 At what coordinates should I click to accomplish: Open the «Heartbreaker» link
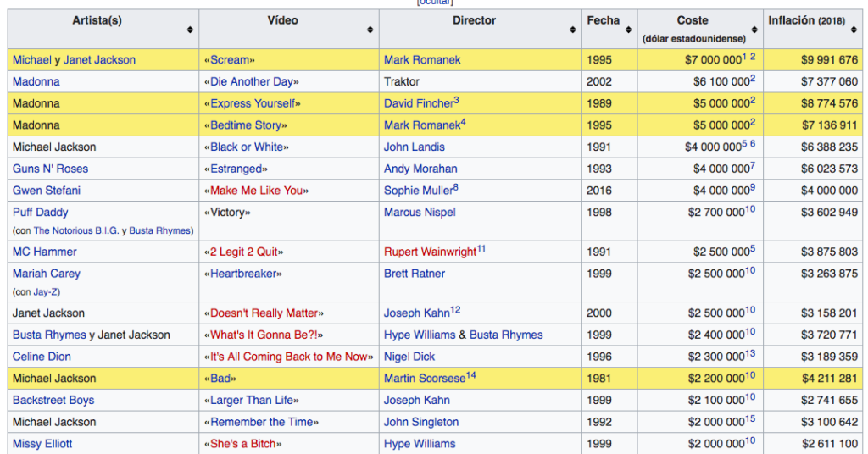[243, 274]
